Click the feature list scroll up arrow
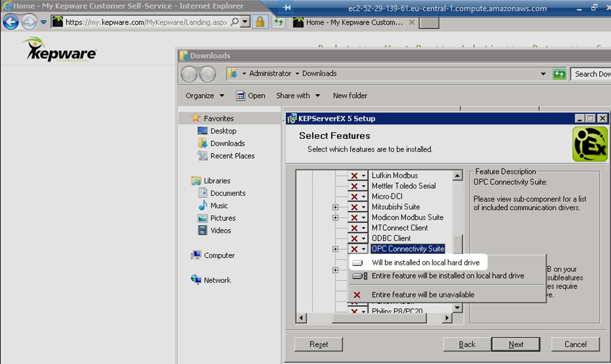Screen dimensions: 611x364 (x=457, y=176)
